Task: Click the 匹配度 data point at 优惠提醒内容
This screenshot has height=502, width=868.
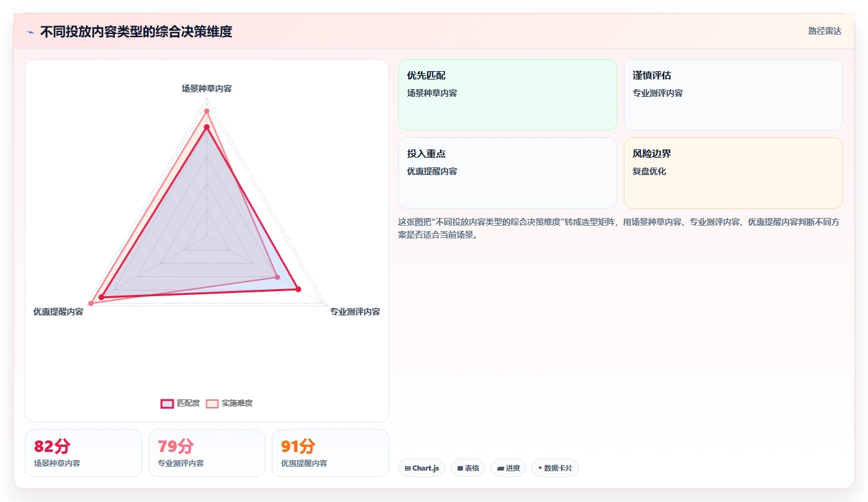Action: tap(101, 297)
